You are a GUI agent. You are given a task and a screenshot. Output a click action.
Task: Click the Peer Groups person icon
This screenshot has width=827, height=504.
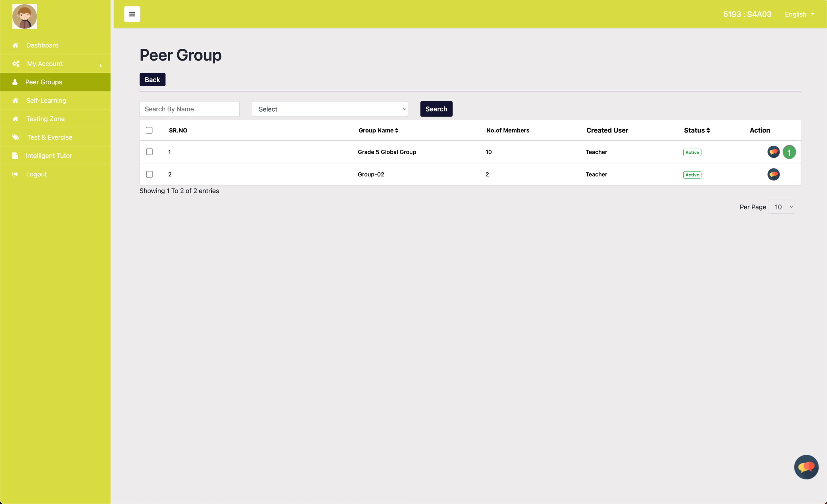[x=15, y=82]
